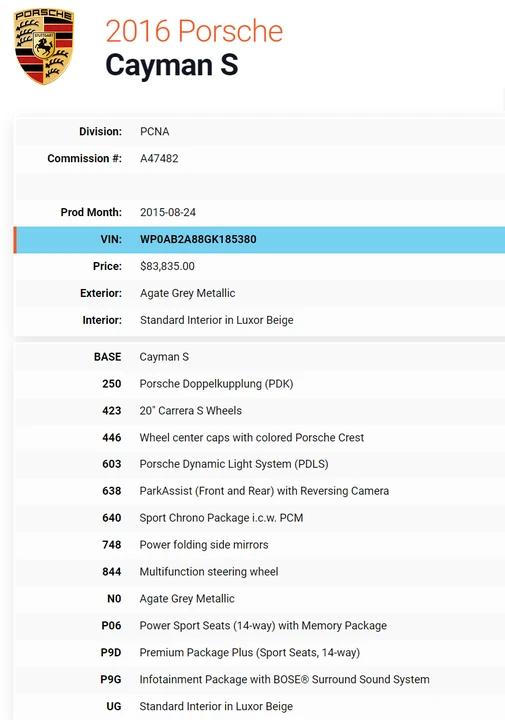Select VIN 'WP0AB2A88GK185380'
The height and width of the screenshot is (720, 505).
point(198,239)
